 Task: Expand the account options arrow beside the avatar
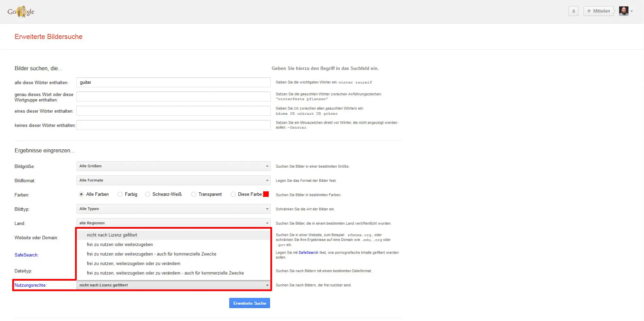click(632, 11)
